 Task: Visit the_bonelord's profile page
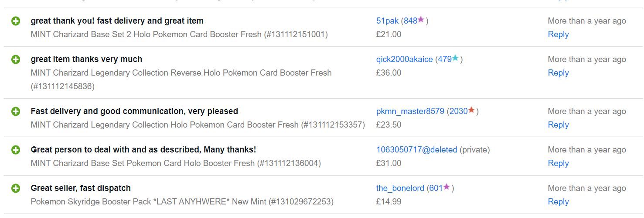pos(400,188)
